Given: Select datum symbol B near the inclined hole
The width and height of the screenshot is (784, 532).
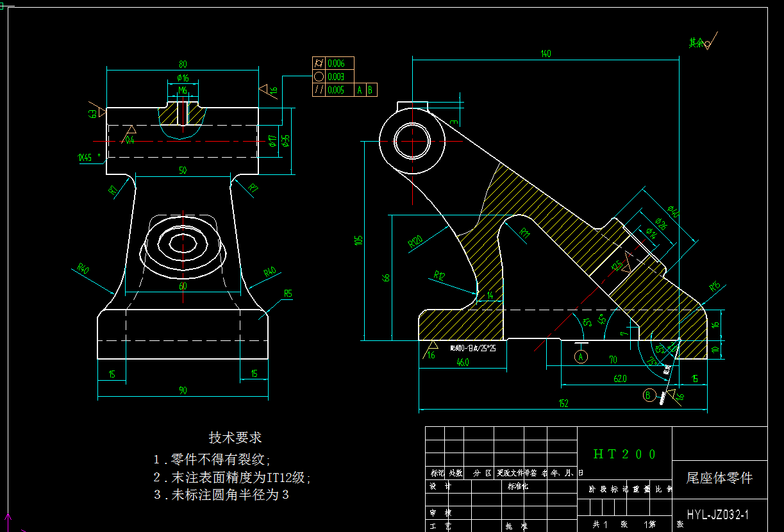Looking at the screenshot, I should (x=649, y=395).
